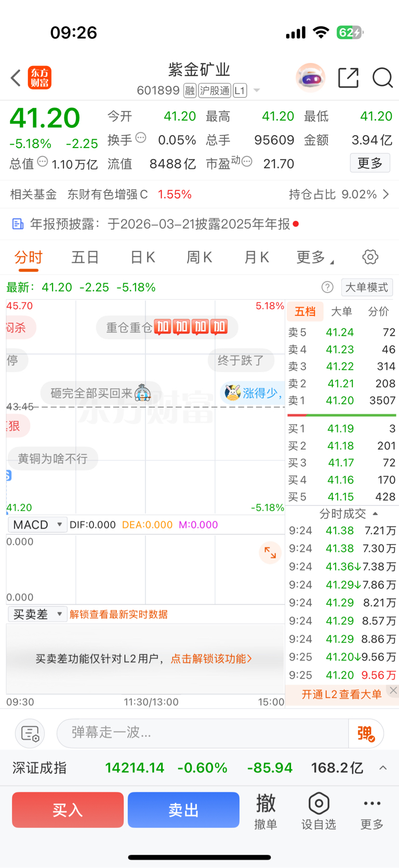399x868 pixels.
Task: Focus the 弹幕走一波 input field
Action: tap(203, 733)
